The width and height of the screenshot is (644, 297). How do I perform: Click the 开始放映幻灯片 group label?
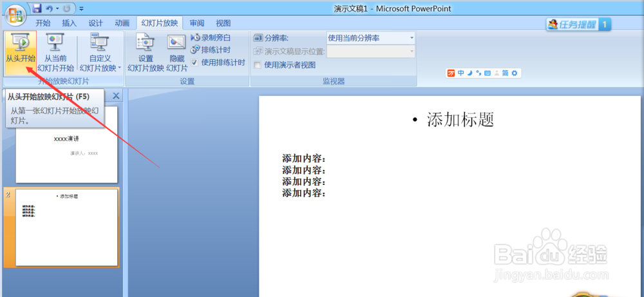[63, 81]
